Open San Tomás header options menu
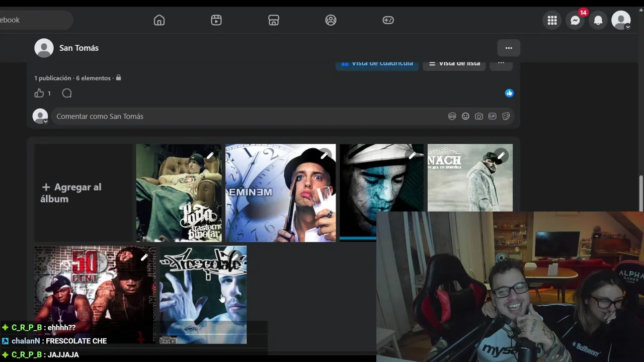644x362 pixels. [x=509, y=48]
